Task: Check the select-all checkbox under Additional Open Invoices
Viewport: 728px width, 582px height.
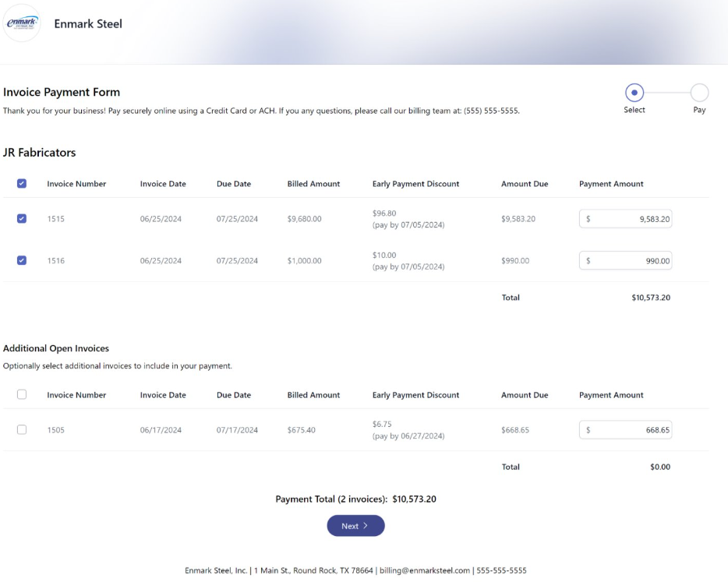Action: click(22, 395)
